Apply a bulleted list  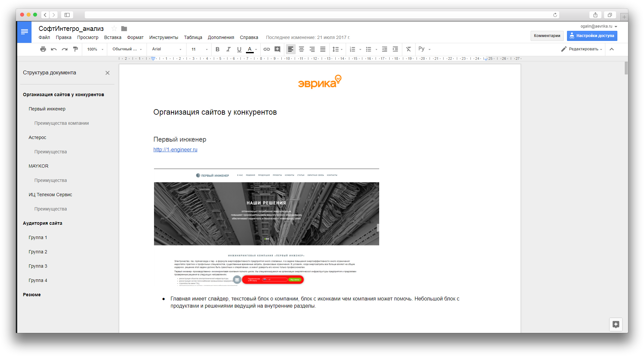pyautogui.click(x=368, y=49)
